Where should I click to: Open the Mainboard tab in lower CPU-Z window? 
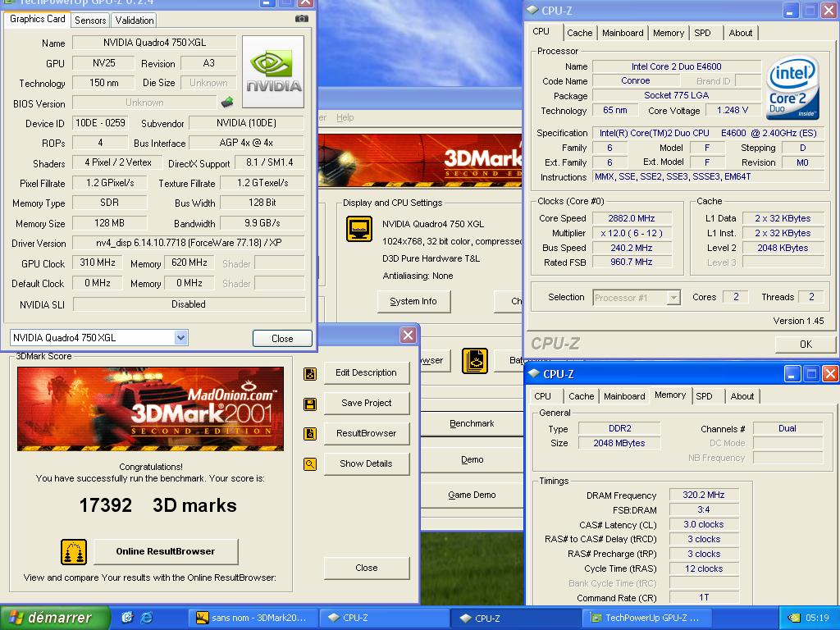[624, 396]
